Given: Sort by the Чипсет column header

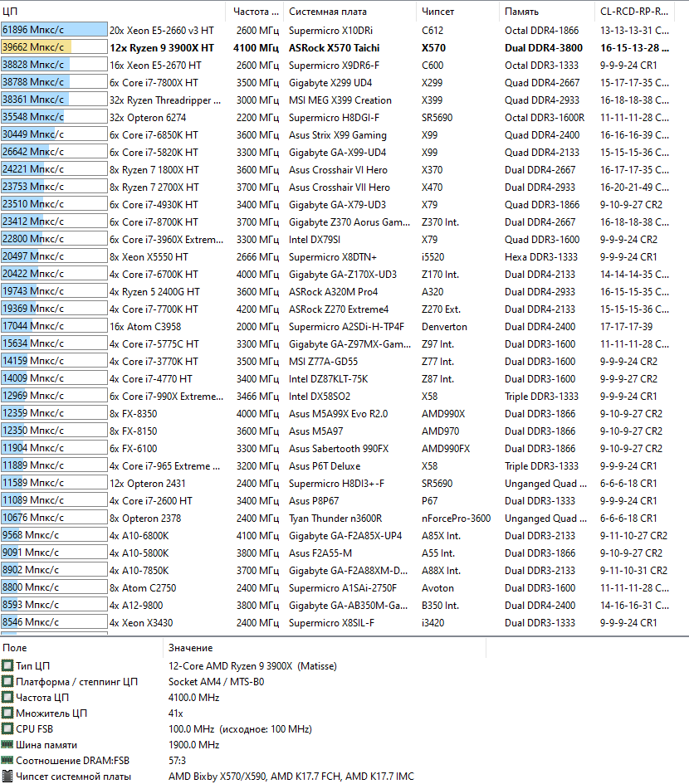Looking at the screenshot, I should coord(457,11).
